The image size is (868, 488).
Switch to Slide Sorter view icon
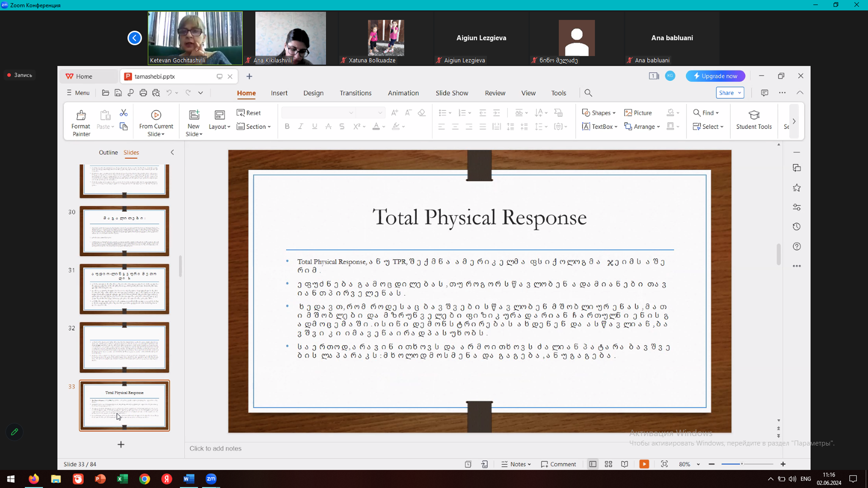point(609,464)
